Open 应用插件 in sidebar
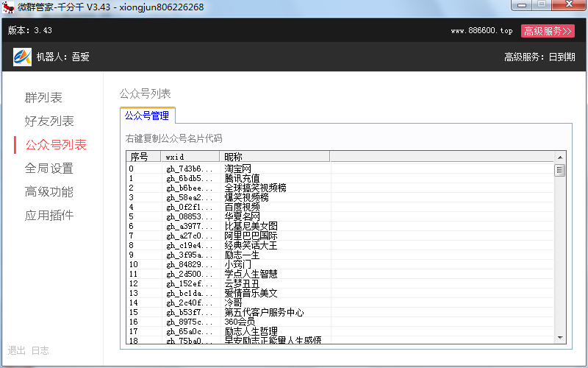Image resolution: width=588 pixels, height=368 pixels. point(49,216)
